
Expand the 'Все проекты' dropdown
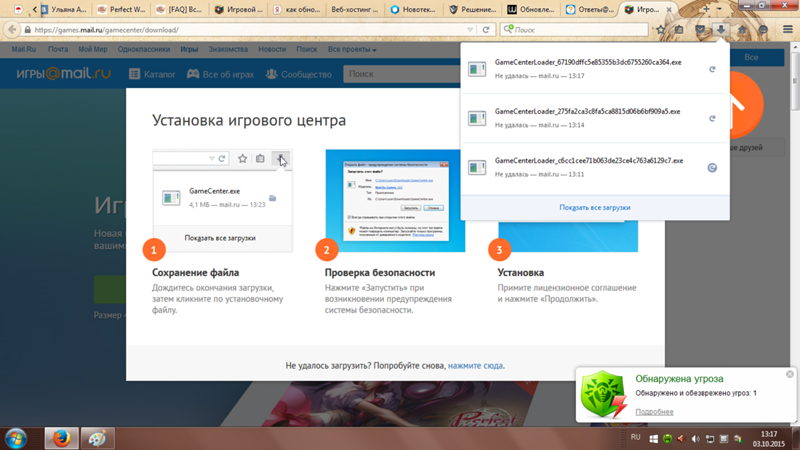(352, 49)
